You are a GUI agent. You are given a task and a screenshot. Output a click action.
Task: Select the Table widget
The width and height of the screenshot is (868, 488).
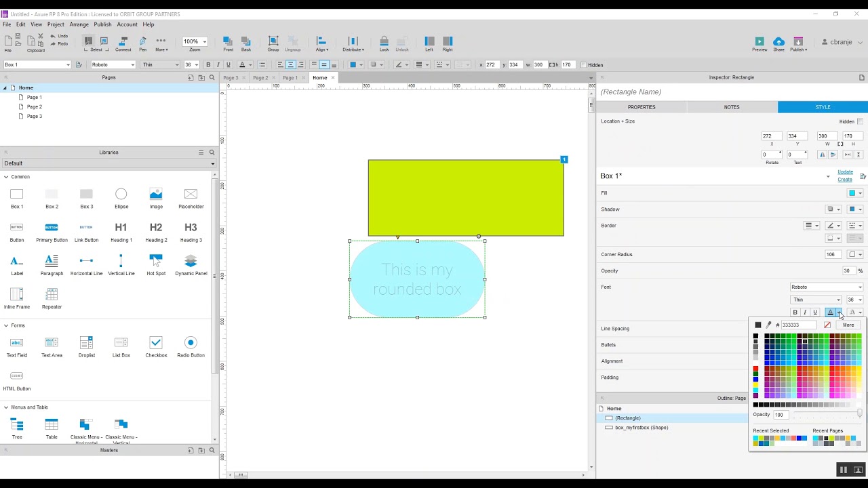(x=52, y=428)
